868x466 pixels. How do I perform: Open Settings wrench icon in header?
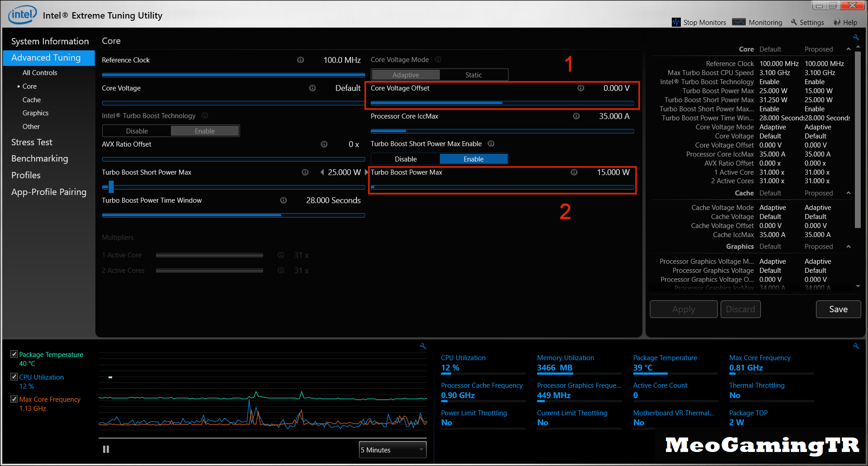point(794,22)
